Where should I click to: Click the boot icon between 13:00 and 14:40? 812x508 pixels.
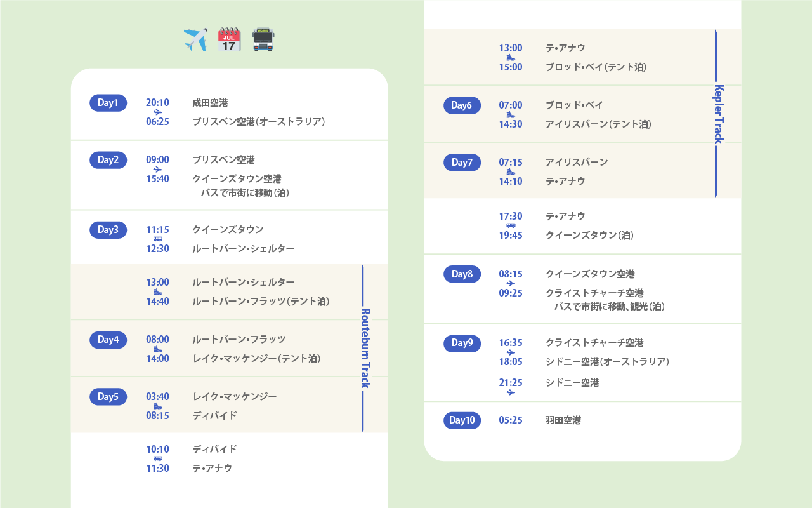(157, 292)
